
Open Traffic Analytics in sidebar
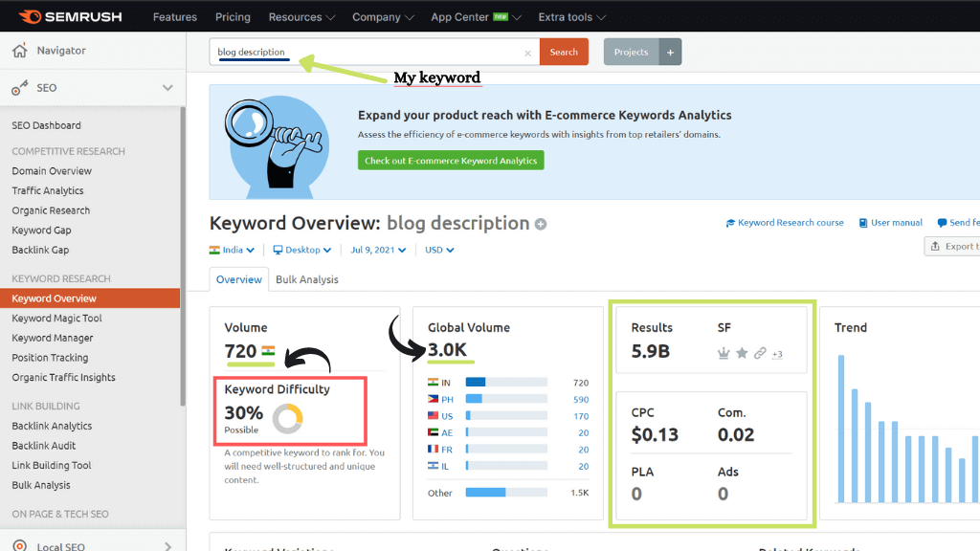(x=48, y=190)
